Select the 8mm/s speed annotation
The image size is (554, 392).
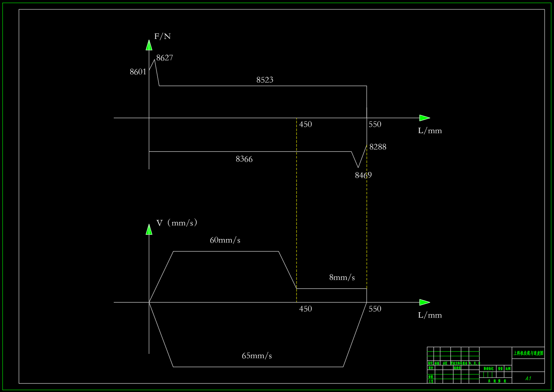[x=342, y=278]
